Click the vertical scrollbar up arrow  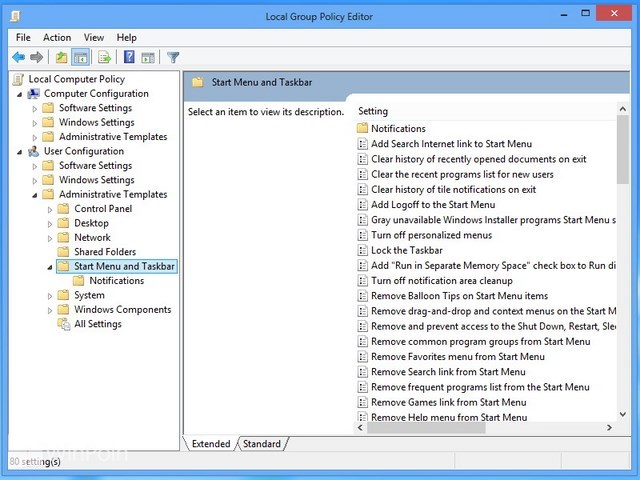coord(622,109)
